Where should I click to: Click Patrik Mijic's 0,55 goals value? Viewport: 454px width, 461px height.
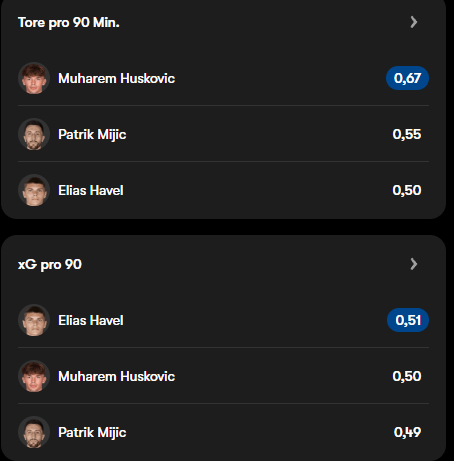[407, 134]
